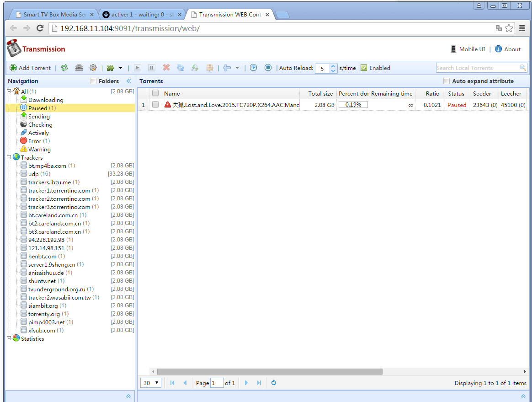The width and height of the screenshot is (532, 402).
Task: Click browser reload button
Action: point(40,28)
